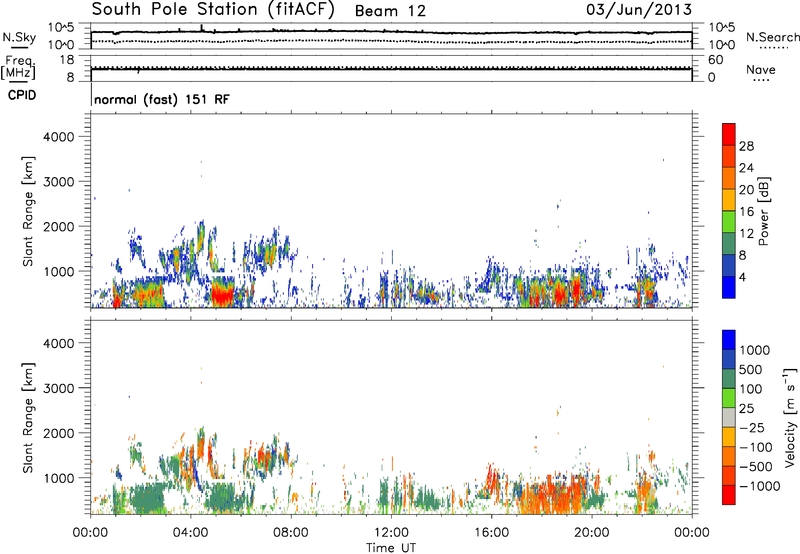Viewport: 800px width, 554px height.
Task: Click the 500 tick on Velocity colorbar
Action: coord(751,370)
